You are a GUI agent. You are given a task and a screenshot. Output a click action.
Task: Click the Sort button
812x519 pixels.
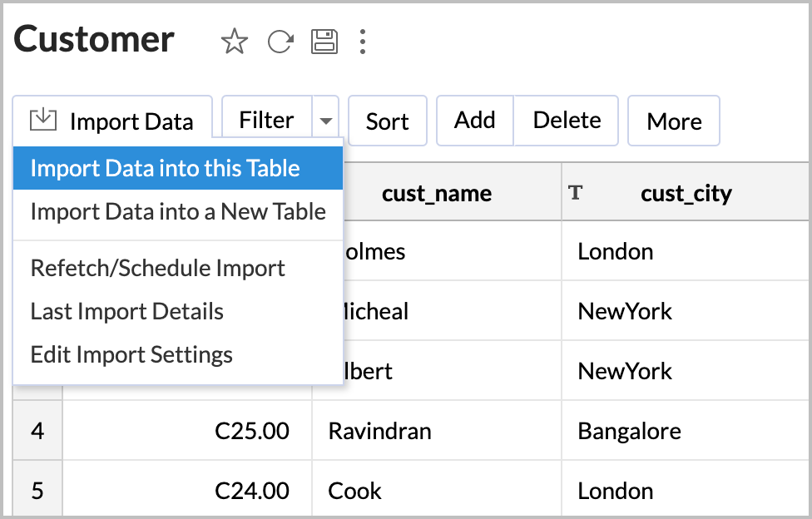(x=388, y=121)
